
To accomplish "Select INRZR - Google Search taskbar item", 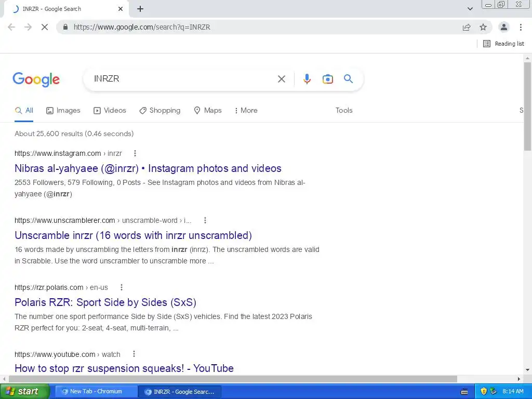I will (x=179, y=392).
